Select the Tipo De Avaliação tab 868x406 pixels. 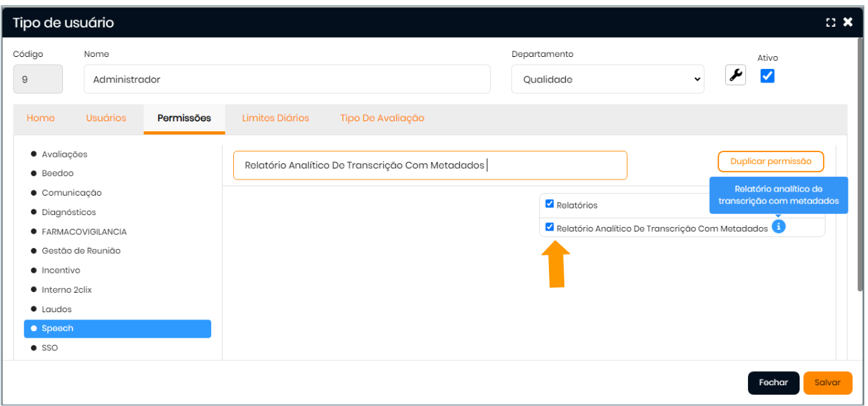pyautogui.click(x=382, y=118)
